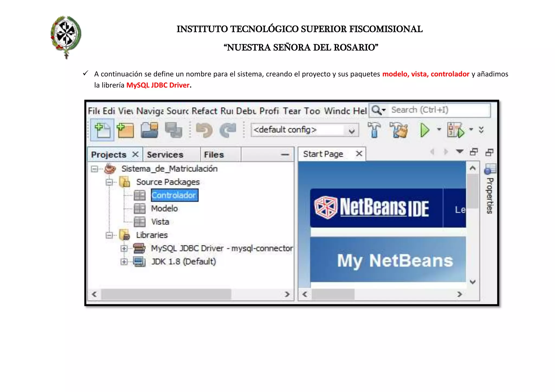Viewport: 555px width, 392px height.
Task: Open the Window menu
Action: coord(337,111)
